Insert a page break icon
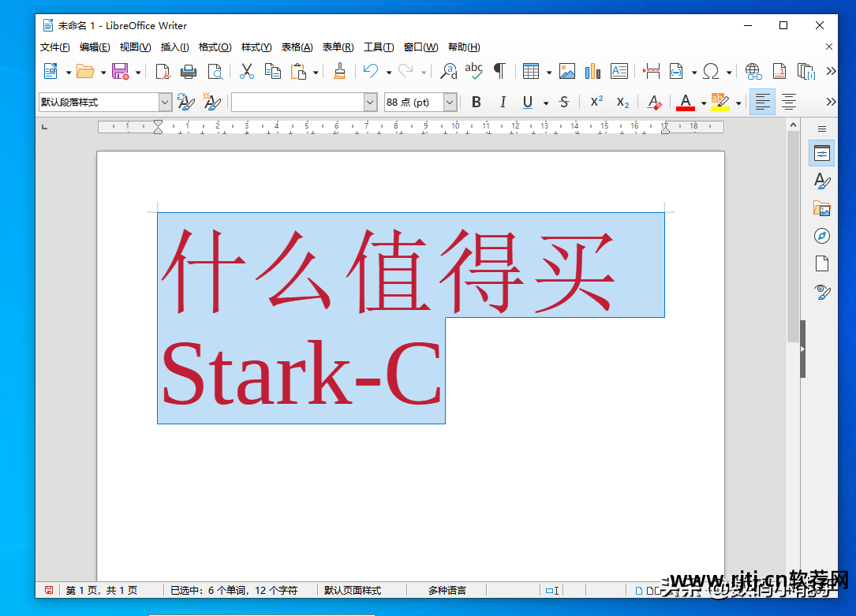856x616 pixels. [x=652, y=72]
